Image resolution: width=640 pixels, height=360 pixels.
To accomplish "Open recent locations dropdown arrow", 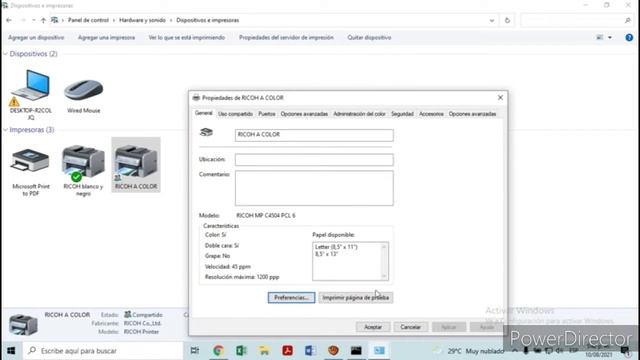I will [33, 20].
